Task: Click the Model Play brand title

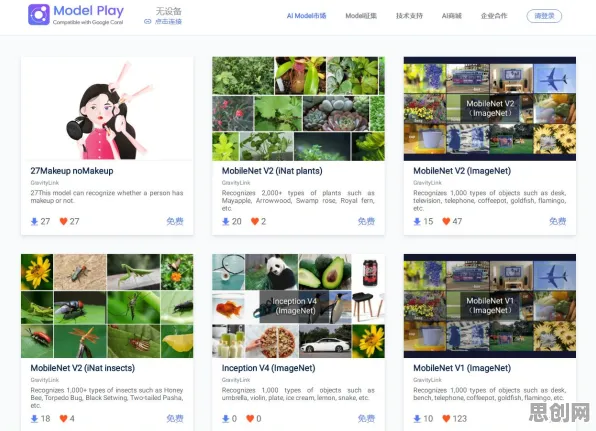Action: tap(89, 11)
